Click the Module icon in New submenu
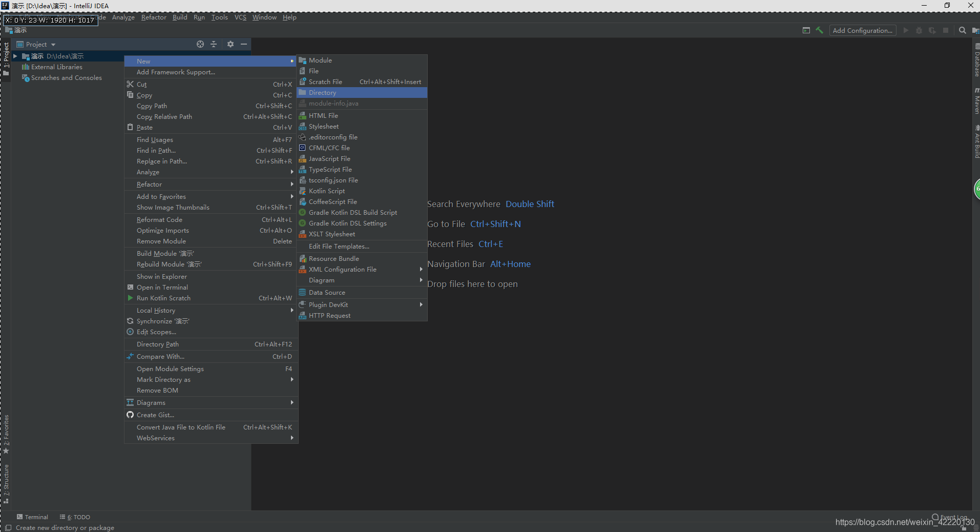Screen dimensions: 980x532 pos(303,60)
